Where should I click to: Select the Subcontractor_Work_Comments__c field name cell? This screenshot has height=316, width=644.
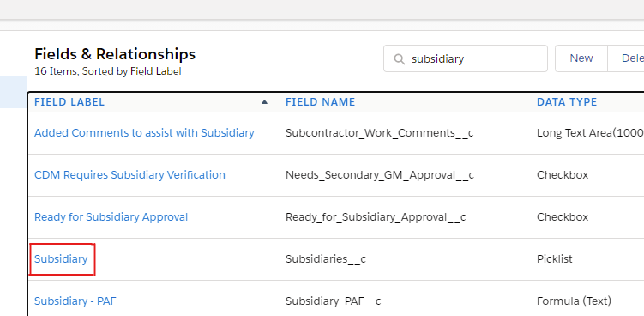[x=380, y=133]
